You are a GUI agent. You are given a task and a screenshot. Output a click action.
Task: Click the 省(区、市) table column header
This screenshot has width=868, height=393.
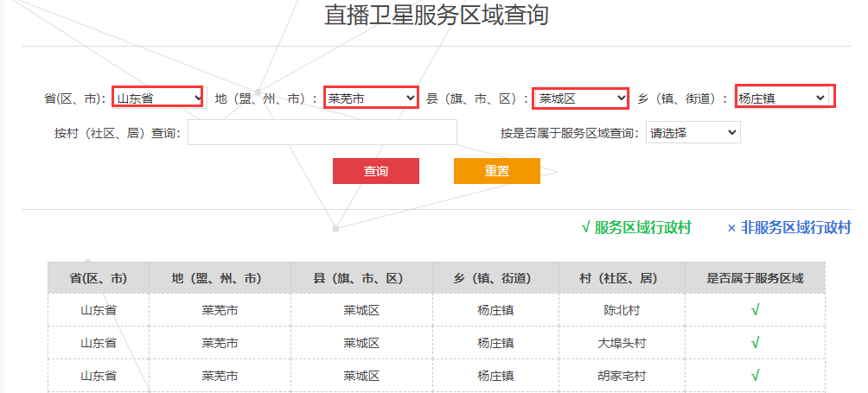[x=99, y=278]
